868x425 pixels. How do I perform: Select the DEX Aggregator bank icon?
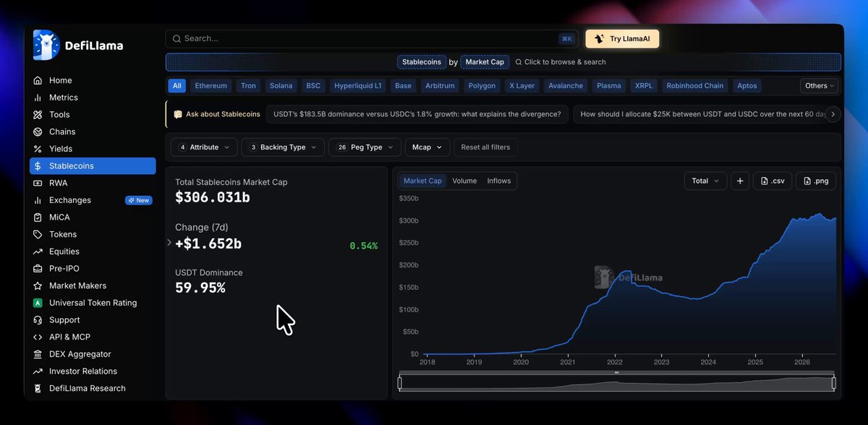pyautogui.click(x=38, y=354)
